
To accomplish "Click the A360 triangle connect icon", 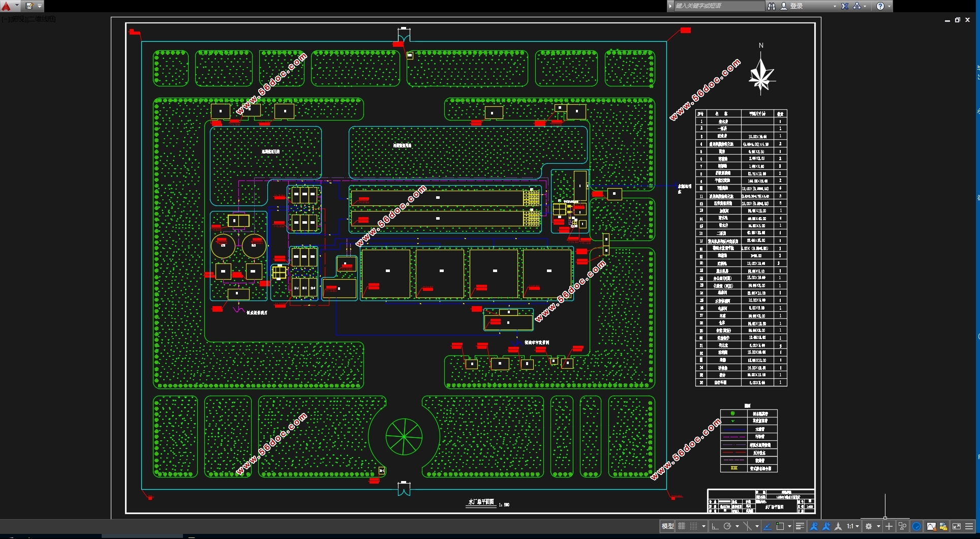I will coord(857,6).
